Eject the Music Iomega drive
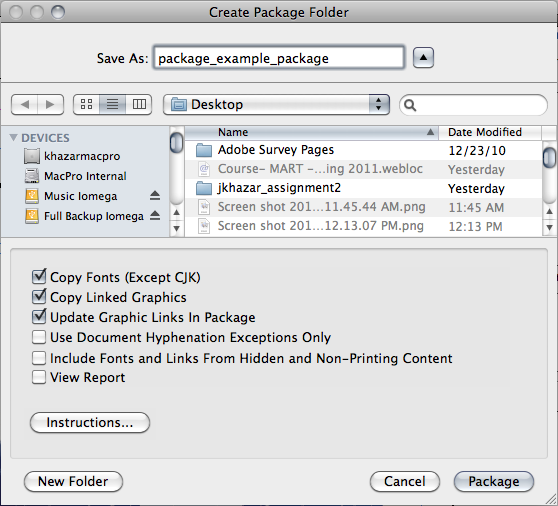The image size is (558, 506). click(x=155, y=195)
